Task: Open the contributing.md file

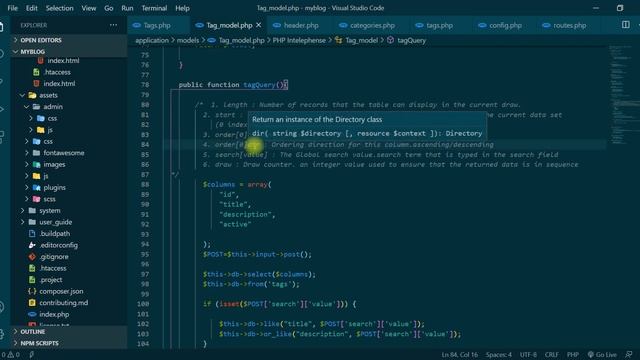Action: coord(64,303)
